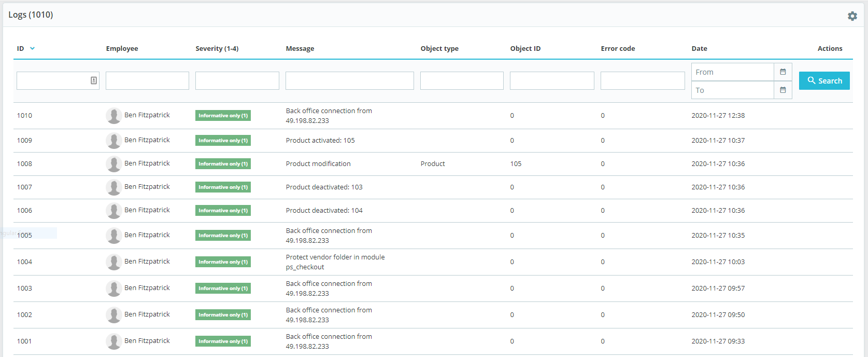Viewport: 868px width, 357px height.
Task: Click Ben Fitzpatrick avatar in row 1004
Action: tap(114, 262)
